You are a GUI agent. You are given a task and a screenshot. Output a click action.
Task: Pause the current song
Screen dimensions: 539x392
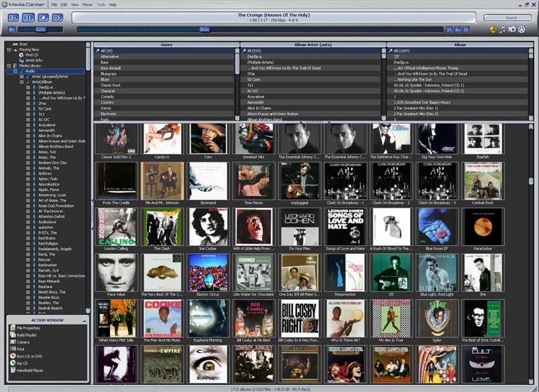(28, 18)
